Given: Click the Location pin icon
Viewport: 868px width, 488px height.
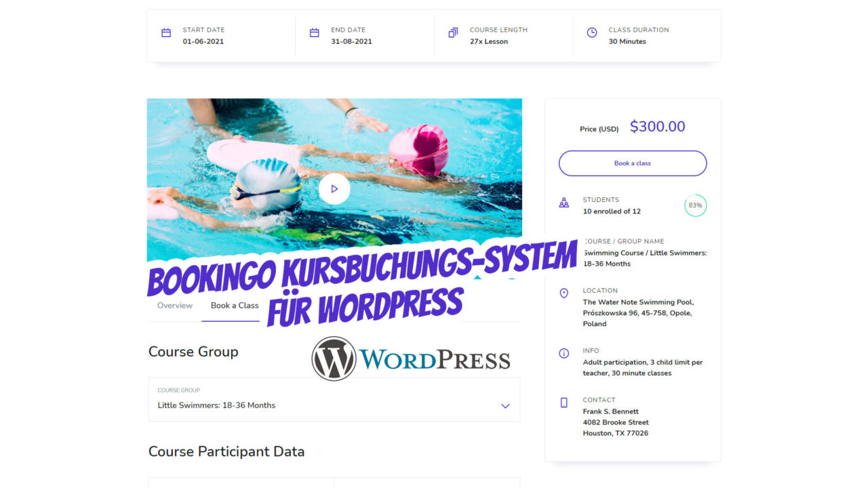Looking at the screenshot, I should [x=564, y=293].
